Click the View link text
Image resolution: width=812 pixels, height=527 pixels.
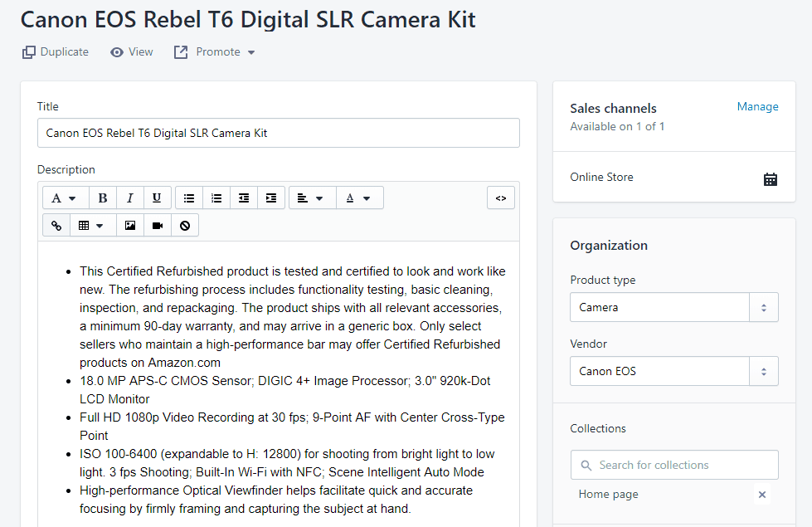pyautogui.click(x=141, y=51)
